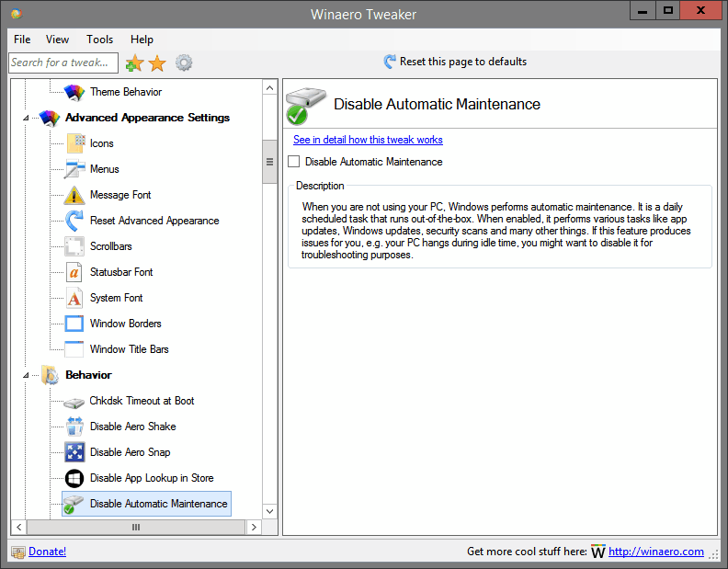
Task: Click the Disable Aero Snap icon
Action: pos(74,452)
